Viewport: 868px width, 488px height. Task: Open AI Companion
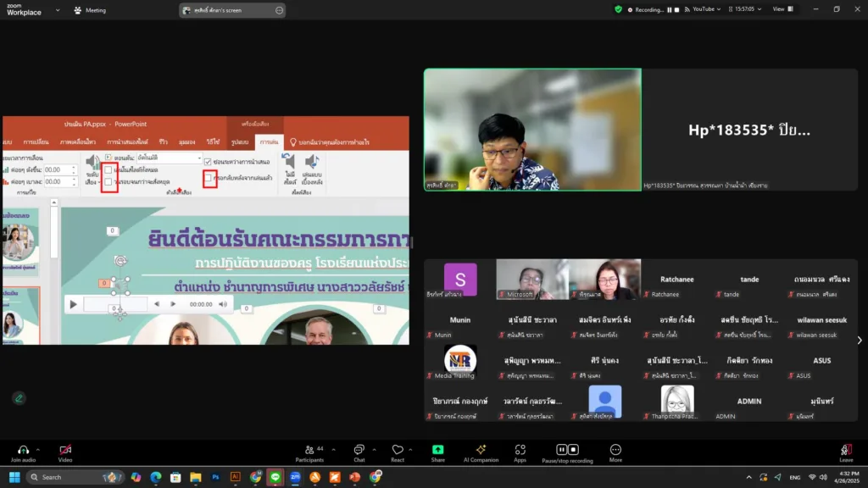tap(481, 450)
